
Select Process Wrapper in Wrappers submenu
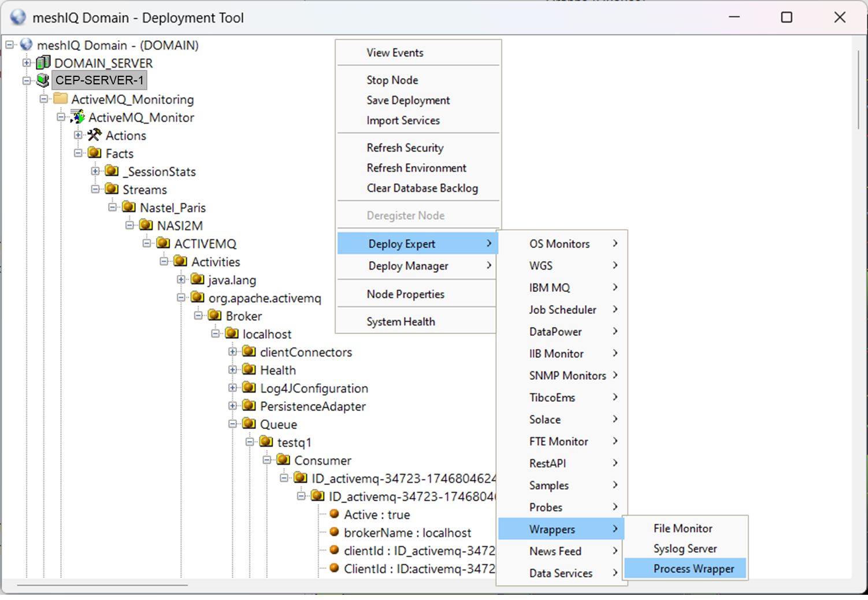(685, 569)
